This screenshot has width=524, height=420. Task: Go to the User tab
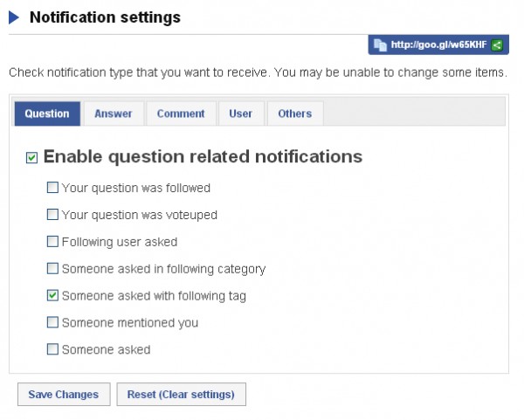pyautogui.click(x=241, y=114)
